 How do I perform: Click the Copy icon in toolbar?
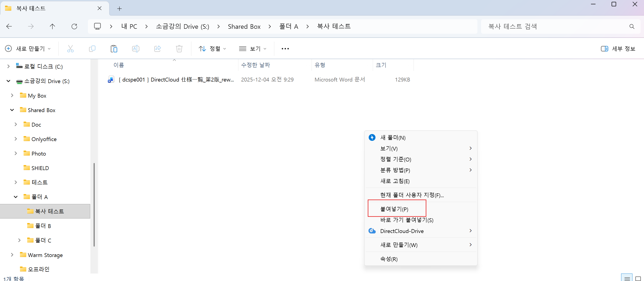92,48
